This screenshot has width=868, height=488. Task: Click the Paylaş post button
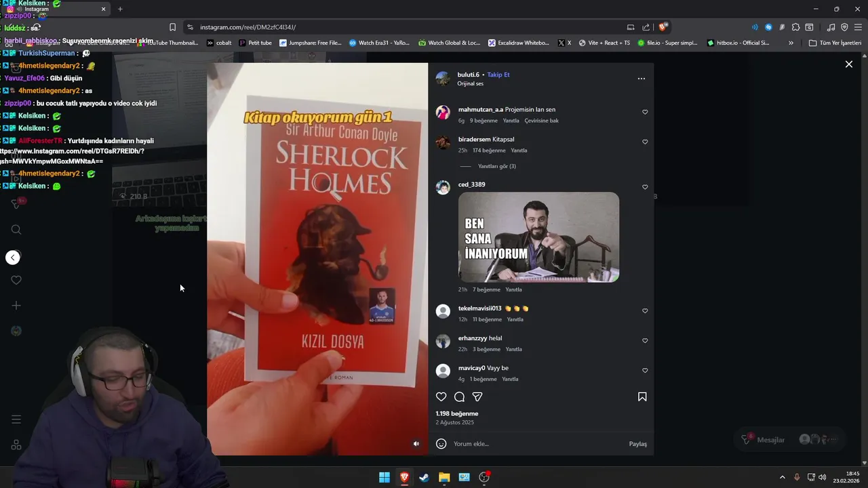(x=638, y=444)
